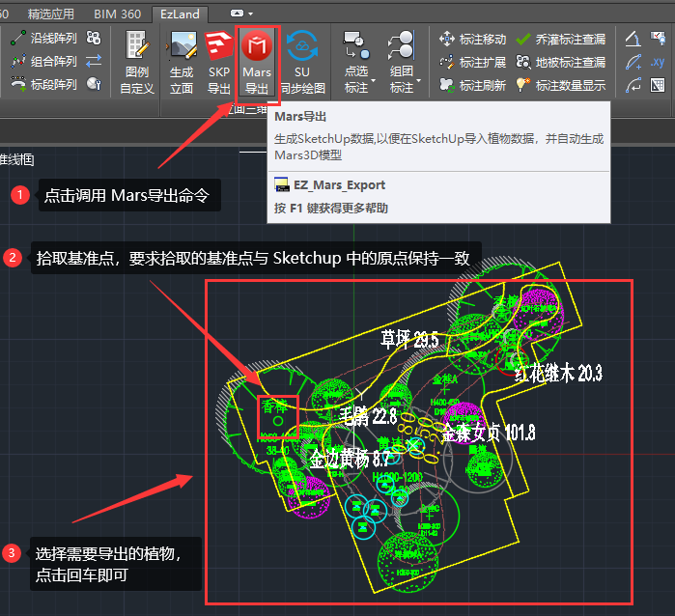This screenshot has width=675, height=616.
Task: Click the EZ_Mars_Export command name in tooltip
Action: pos(339,185)
